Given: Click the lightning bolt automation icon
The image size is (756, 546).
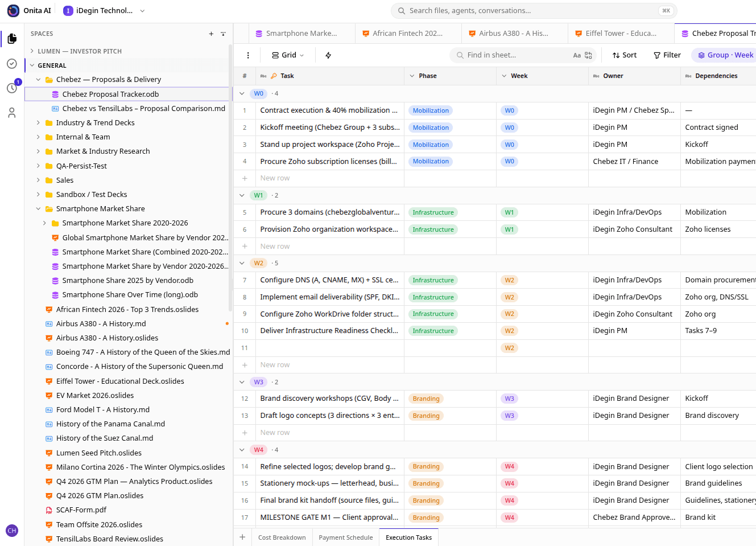Looking at the screenshot, I should tap(328, 55).
